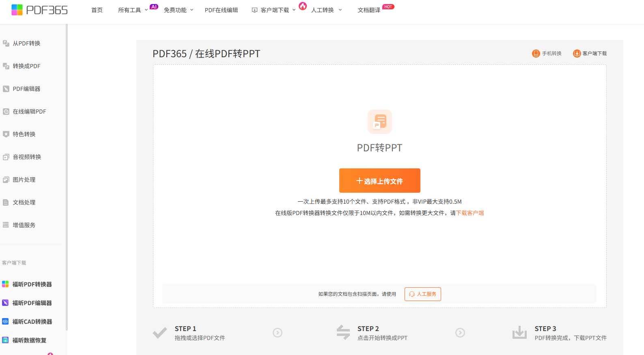Image resolution: width=644 pixels, height=355 pixels.
Task: Follow the orange 下载客户端 link
Action: coord(470,213)
